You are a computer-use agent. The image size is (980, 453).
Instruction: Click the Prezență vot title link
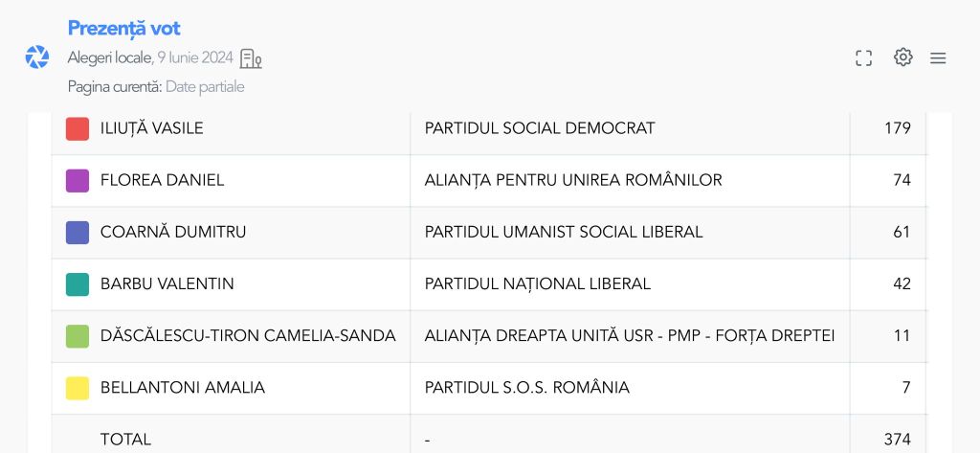123,29
